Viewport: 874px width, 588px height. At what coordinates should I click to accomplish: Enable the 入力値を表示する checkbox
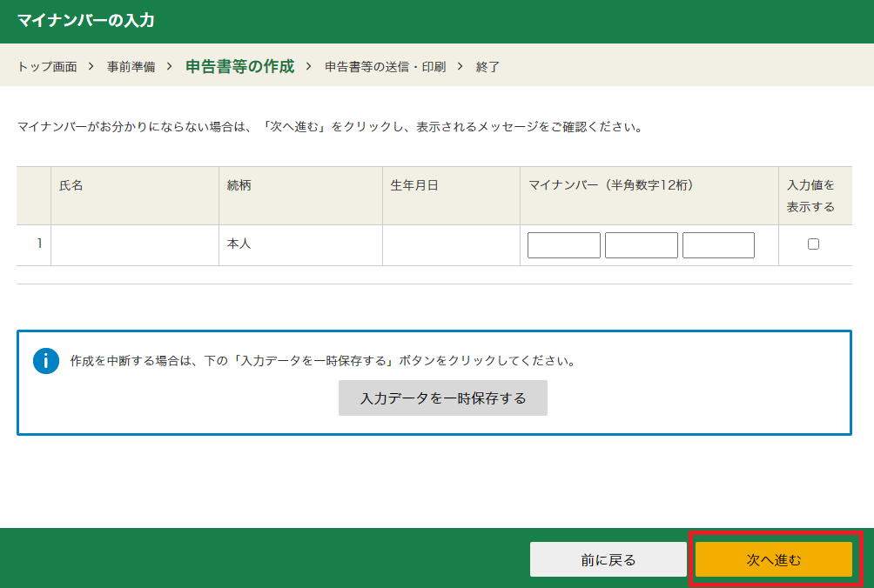click(x=813, y=244)
